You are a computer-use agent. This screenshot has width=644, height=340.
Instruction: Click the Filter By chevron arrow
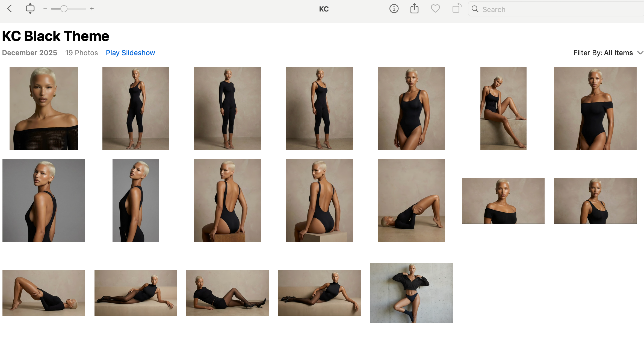(640, 53)
